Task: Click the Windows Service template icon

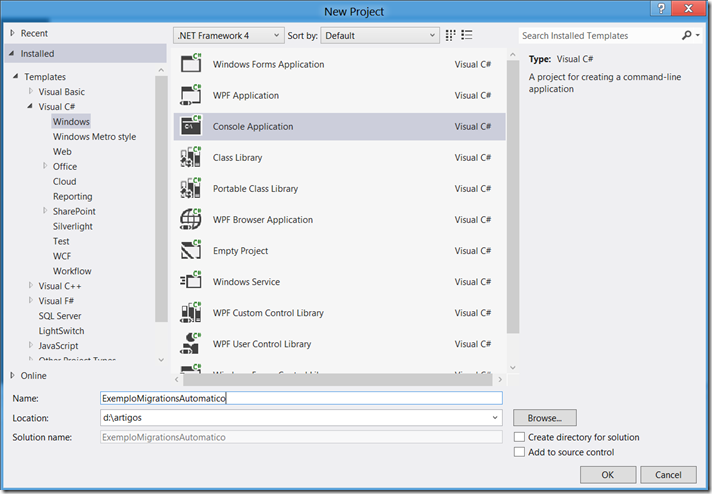Action: tap(191, 281)
